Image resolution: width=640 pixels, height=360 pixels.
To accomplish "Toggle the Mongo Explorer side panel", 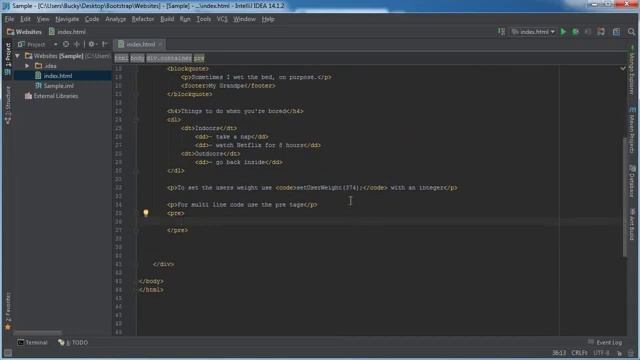I will coord(632,70).
